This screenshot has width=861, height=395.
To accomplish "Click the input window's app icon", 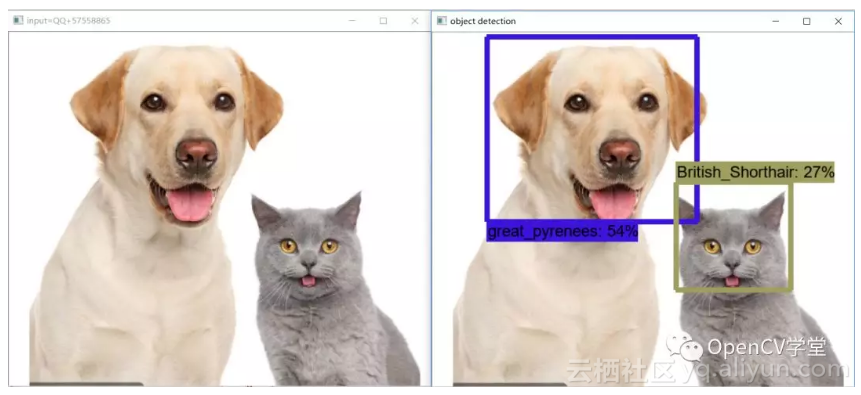I will 18,21.
